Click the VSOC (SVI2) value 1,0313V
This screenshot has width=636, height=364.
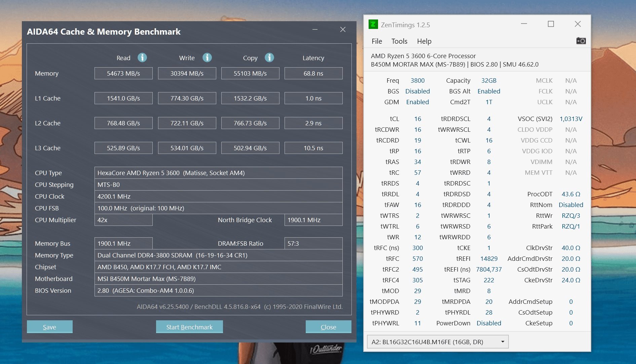click(571, 119)
